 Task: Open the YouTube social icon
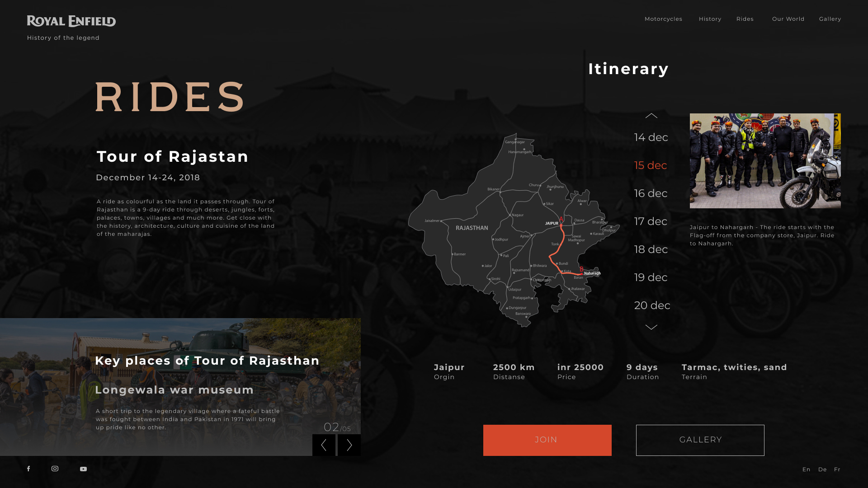pos(84,469)
